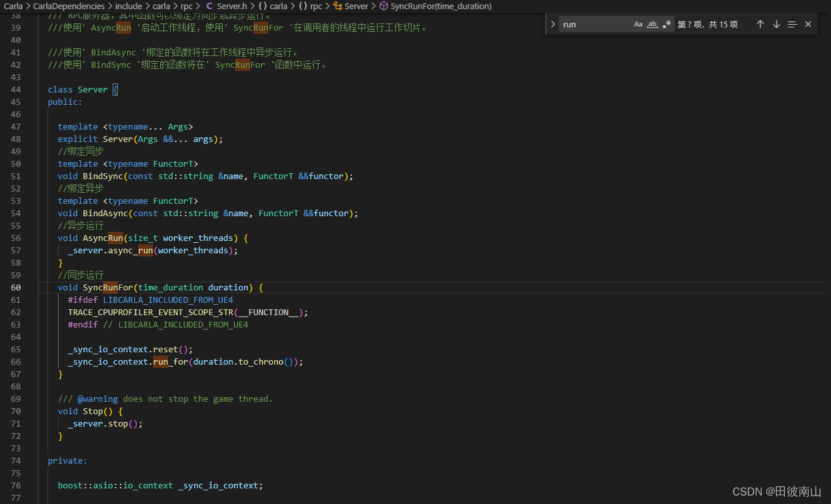Screen dimensions: 831x504
Task: Click 'TRACE_CPUPROFILER_EVENT_SCOPE_STR' macro
Action: pyautogui.click(x=150, y=312)
